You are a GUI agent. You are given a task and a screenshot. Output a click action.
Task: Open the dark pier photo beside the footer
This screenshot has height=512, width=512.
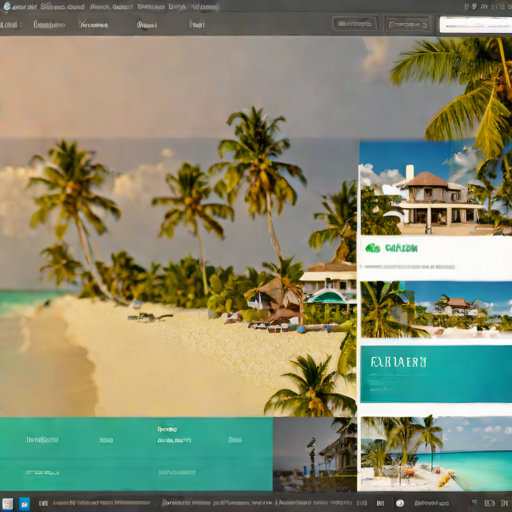coord(315,454)
